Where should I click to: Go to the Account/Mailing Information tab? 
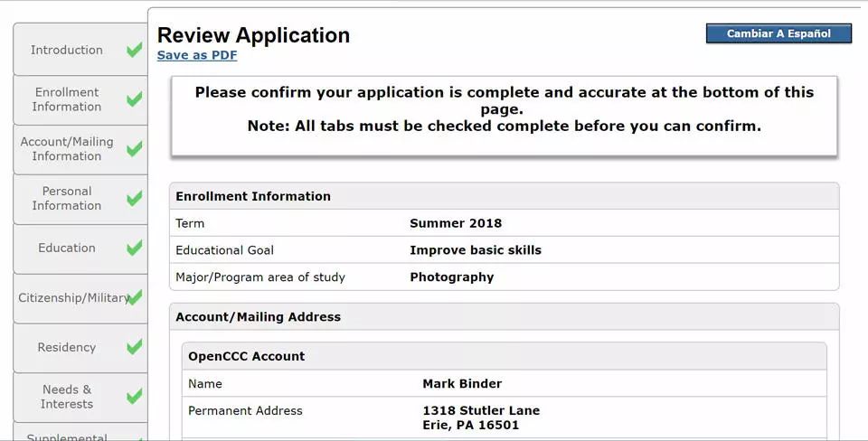point(80,149)
